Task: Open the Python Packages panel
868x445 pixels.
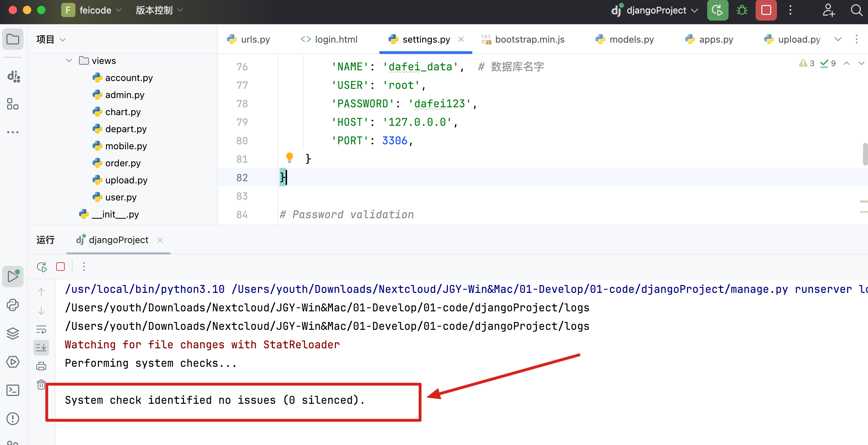Action: click(13, 305)
